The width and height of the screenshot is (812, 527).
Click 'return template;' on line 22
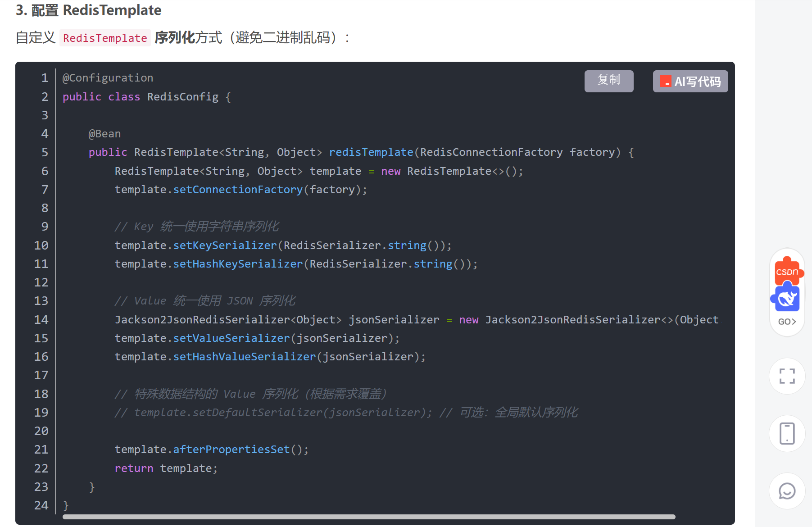tap(166, 468)
